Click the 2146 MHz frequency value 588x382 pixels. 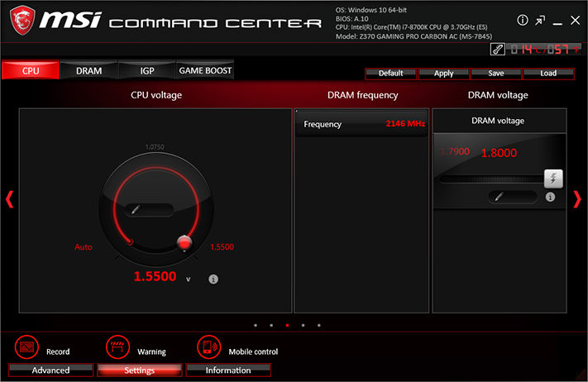405,124
